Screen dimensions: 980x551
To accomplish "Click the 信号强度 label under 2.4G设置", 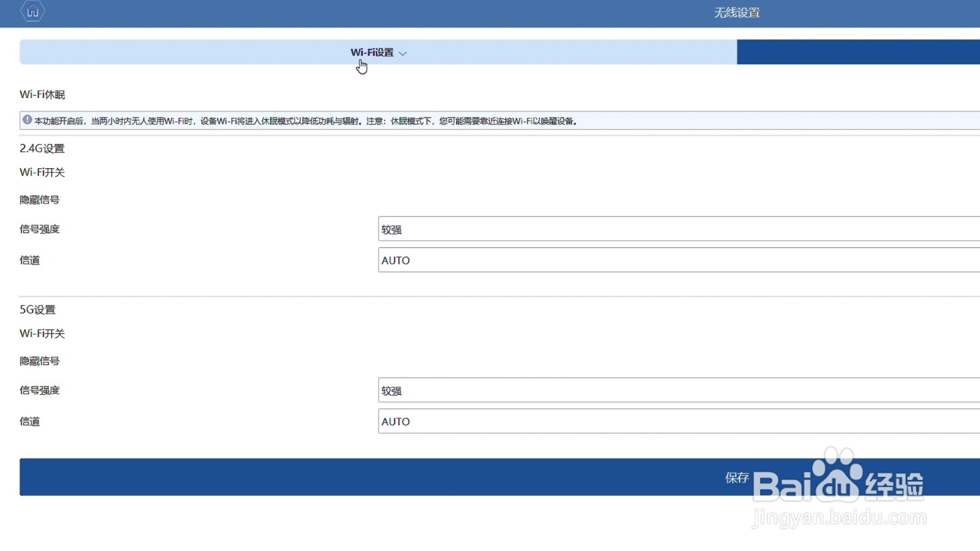I will pos(40,229).
